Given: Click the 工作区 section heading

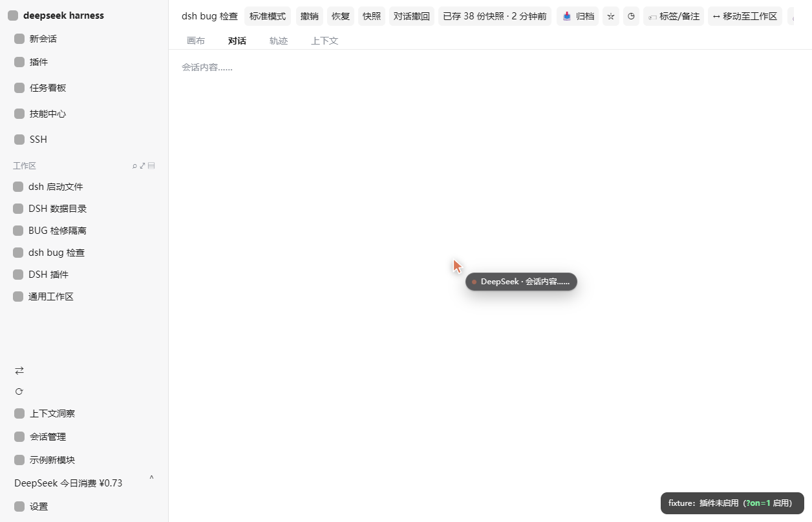Looking at the screenshot, I should pos(25,166).
